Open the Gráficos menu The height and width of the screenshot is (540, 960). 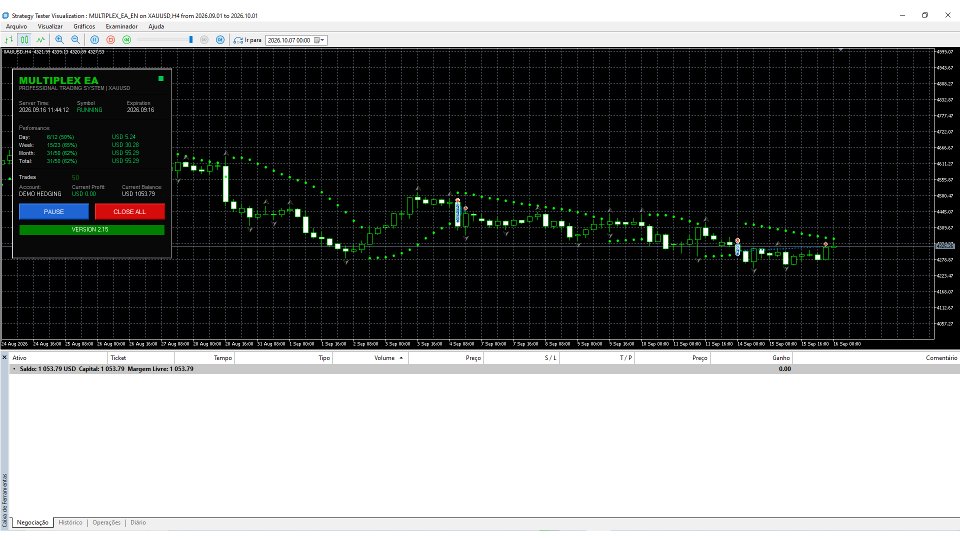click(x=84, y=26)
